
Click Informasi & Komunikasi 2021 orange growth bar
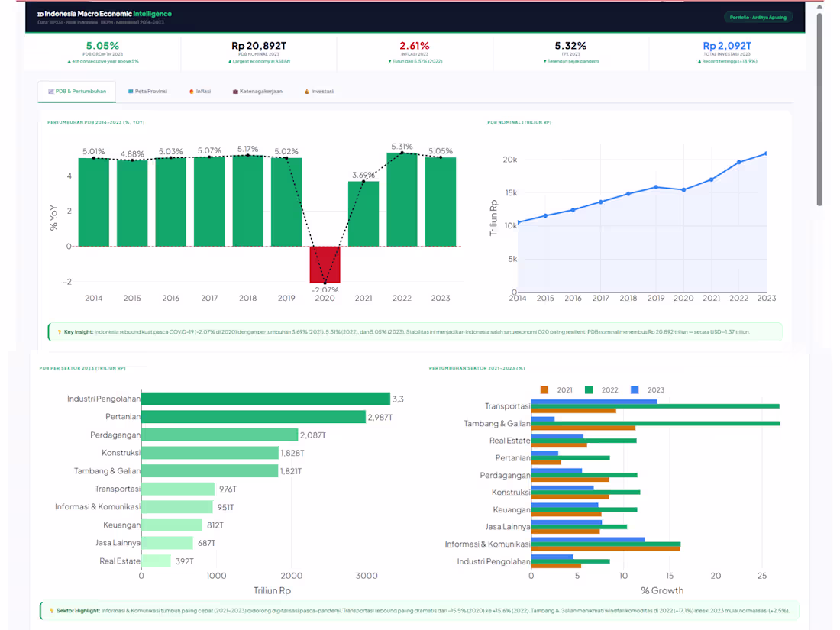click(x=606, y=548)
